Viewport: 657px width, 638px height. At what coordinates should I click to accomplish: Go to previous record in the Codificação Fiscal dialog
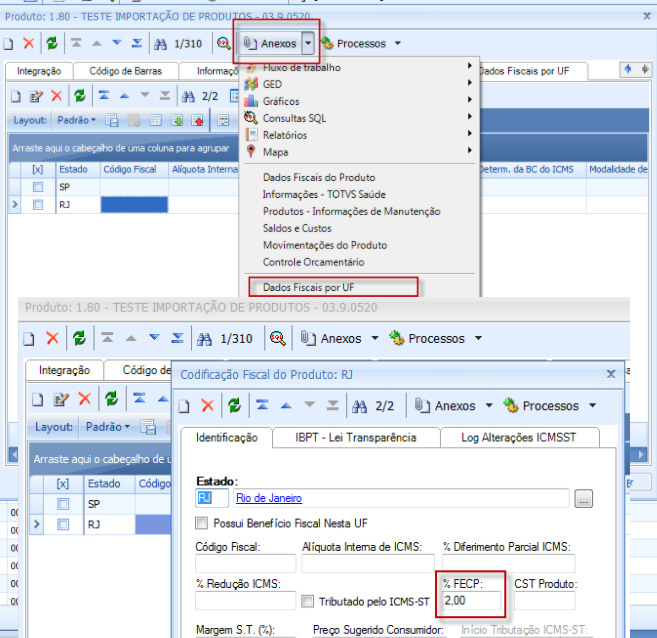pos(286,405)
